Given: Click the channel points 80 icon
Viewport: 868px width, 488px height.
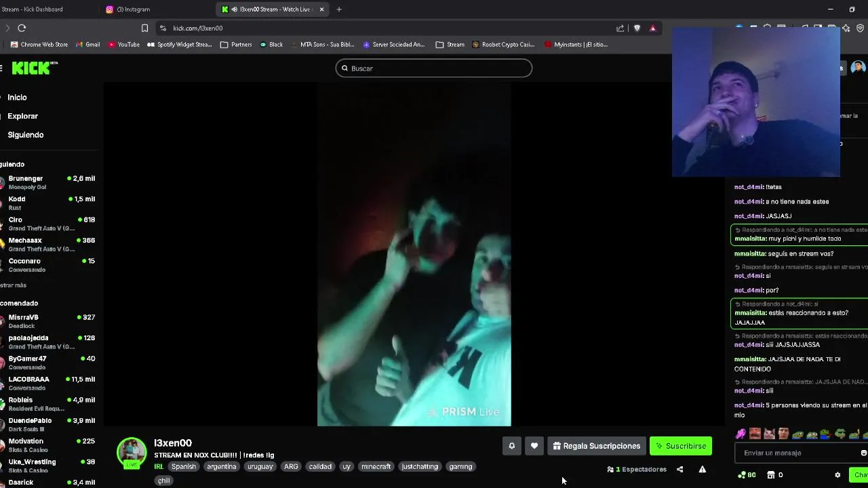Looking at the screenshot, I should (x=747, y=475).
